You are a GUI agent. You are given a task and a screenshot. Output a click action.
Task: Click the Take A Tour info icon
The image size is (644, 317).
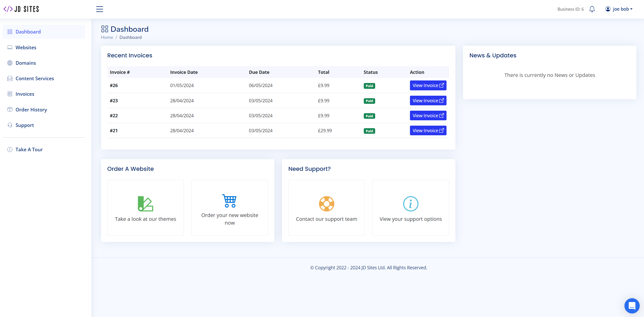pyautogui.click(x=10, y=149)
